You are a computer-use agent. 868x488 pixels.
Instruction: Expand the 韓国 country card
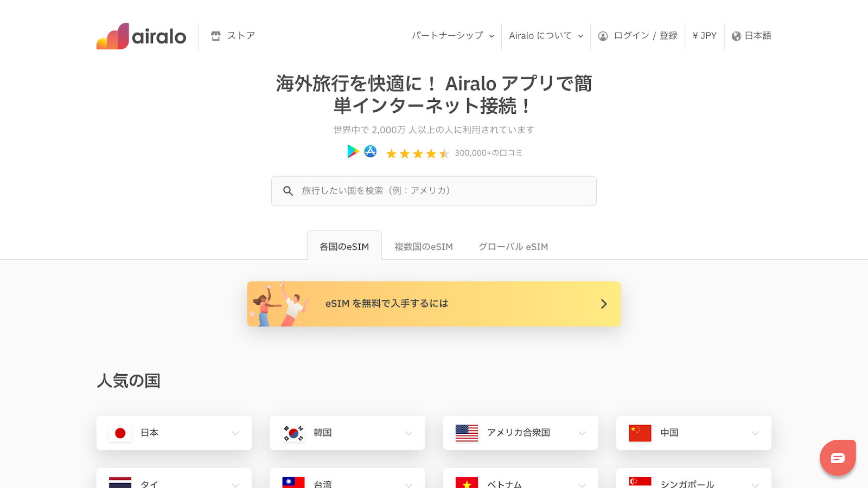pyautogui.click(x=347, y=433)
